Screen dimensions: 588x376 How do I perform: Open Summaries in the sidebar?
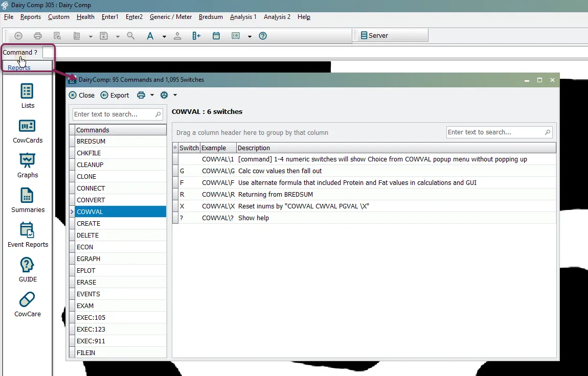click(x=28, y=201)
